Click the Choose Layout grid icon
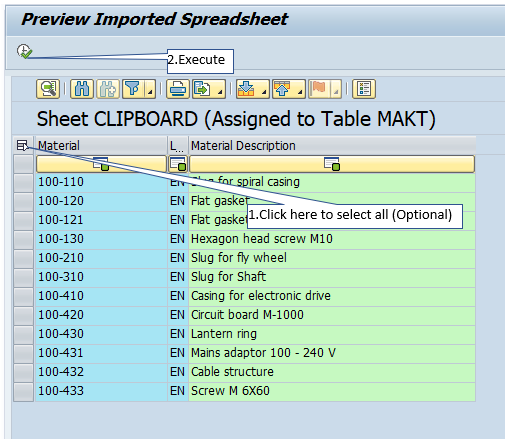 pos(364,89)
